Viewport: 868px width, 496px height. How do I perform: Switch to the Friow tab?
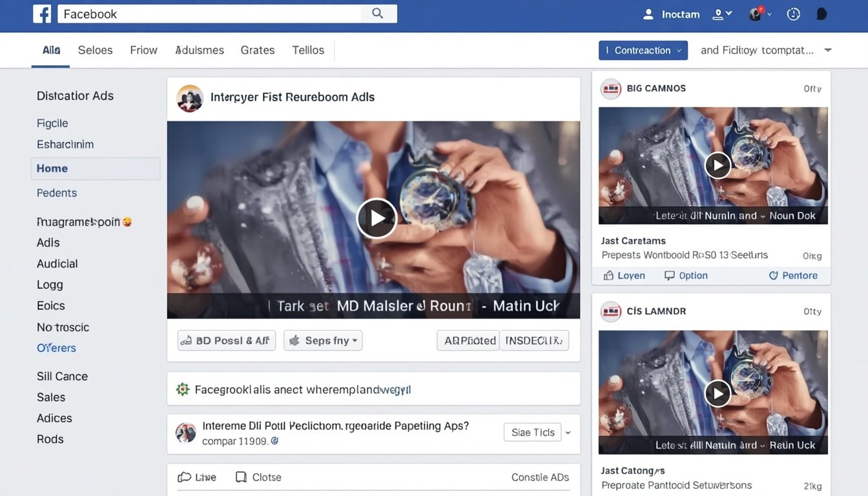point(143,50)
